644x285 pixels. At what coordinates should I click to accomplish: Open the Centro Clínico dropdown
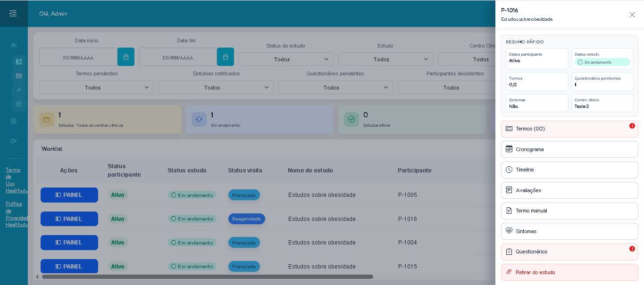[x=467, y=59]
